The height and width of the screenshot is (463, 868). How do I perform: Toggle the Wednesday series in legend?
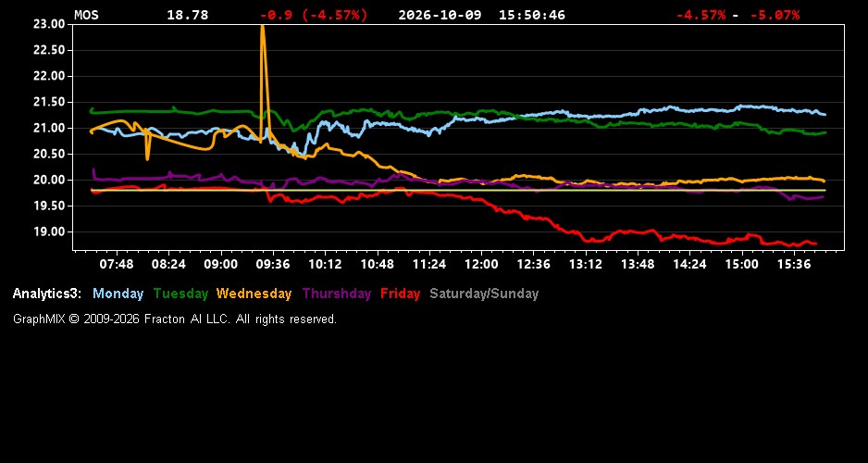(254, 294)
